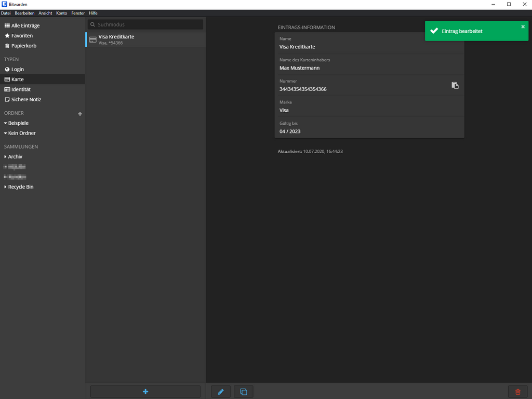The width and height of the screenshot is (532, 399).
Task: Open the Datei menu
Action: [x=6, y=13]
